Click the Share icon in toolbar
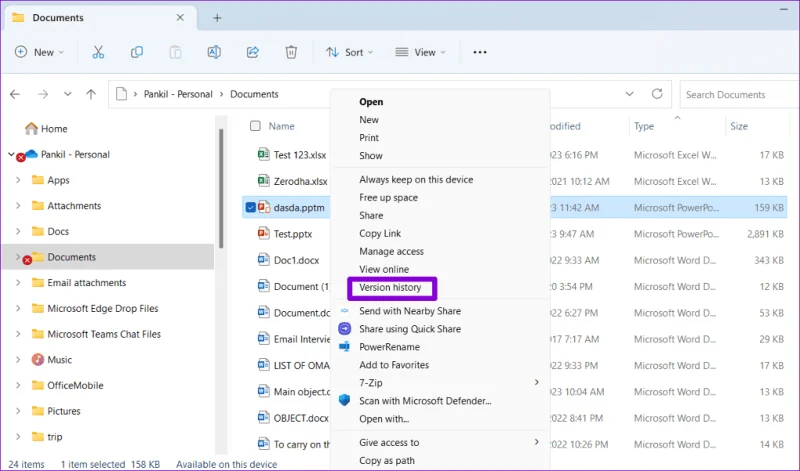The width and height of the screenshot is (800, 471). tap(253, 52)
